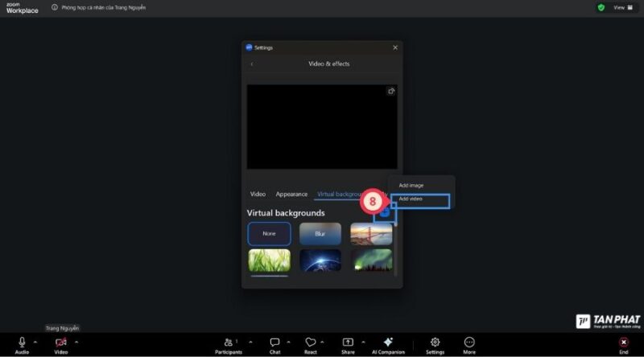644x357 pixels.
Task: Go back using the Settings back arrow
Action: click(252, 64)
